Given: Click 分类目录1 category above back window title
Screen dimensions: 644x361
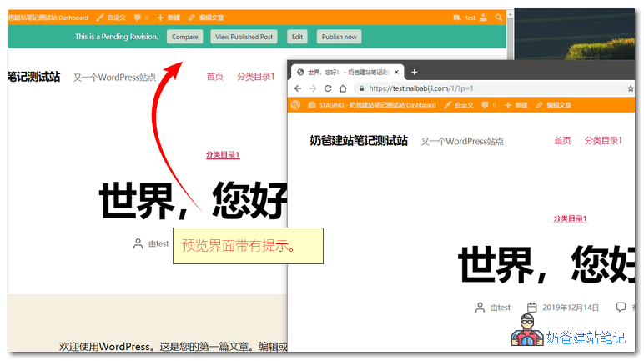Looking at the screenshot, I should [x=223, y=155].
